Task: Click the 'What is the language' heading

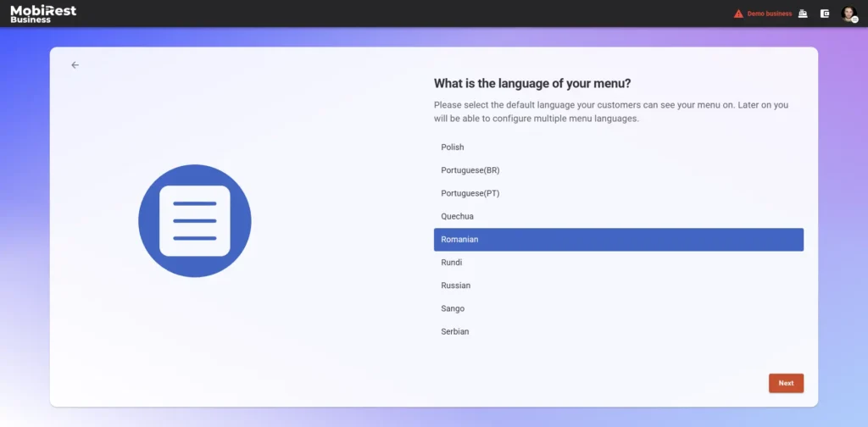Action: (x=532, y=83)
